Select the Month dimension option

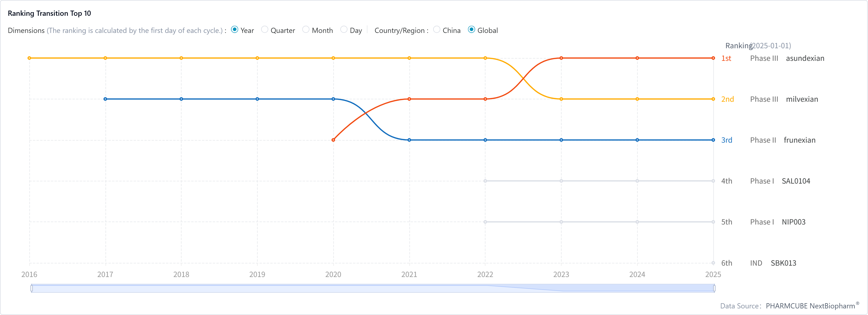click(306, 30)
